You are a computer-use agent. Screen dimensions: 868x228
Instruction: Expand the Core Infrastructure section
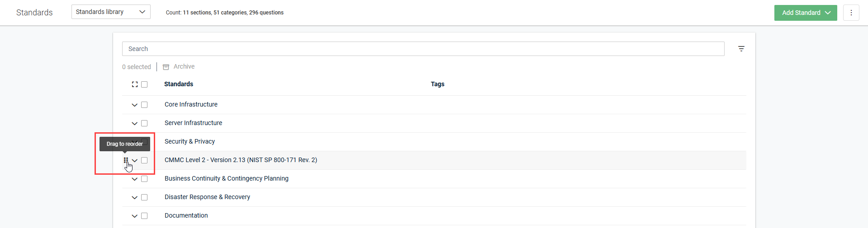[134, 105]
